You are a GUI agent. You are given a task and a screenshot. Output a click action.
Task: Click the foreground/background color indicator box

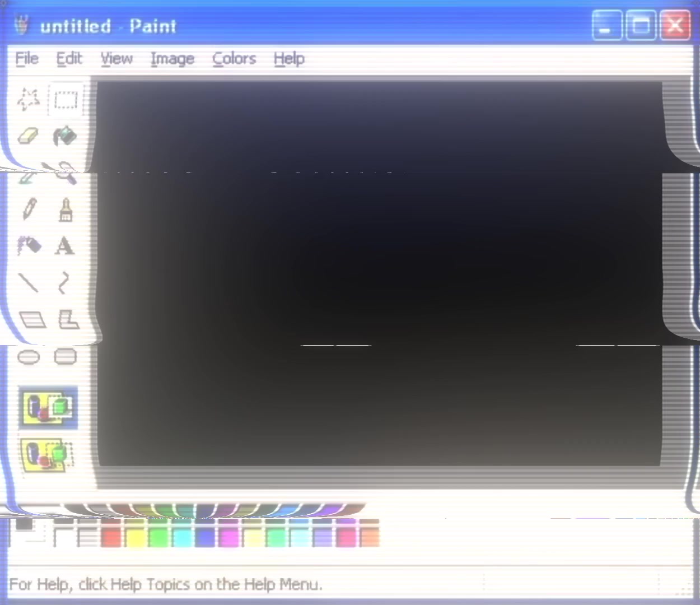pyautogui.click(x=28, y=530)
